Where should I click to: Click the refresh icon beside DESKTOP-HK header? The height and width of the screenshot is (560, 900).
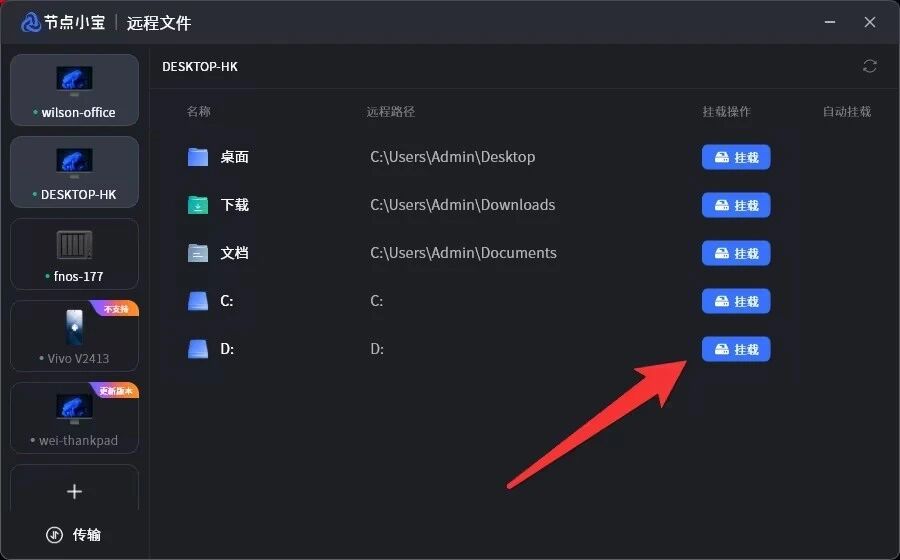[869, 67]
